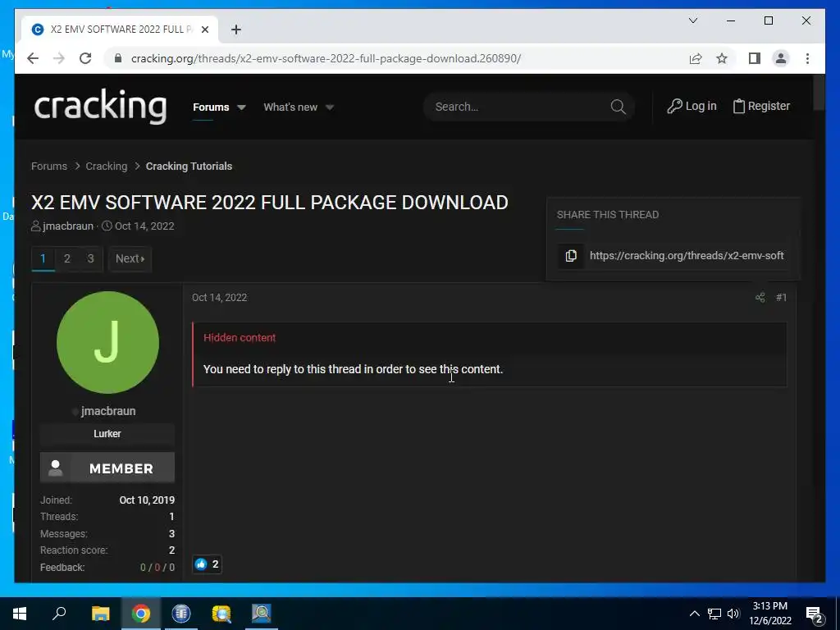Click joined date Oct 10, 2019

pos(147,500)
